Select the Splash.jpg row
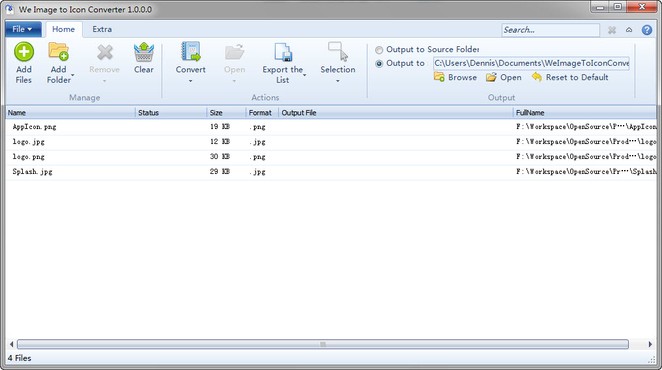The width and height of the screenshot is (662, 370). [331, 172]
